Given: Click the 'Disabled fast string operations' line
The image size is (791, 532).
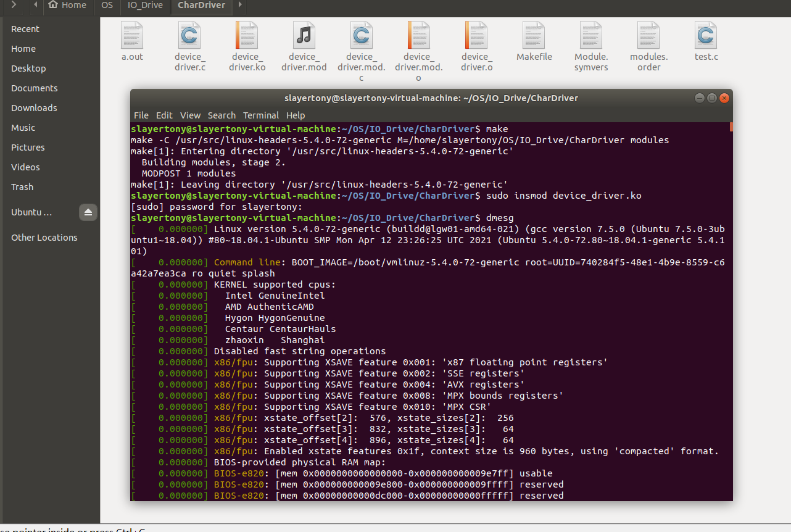Looking at the screenshot, I should pos(300,351).
